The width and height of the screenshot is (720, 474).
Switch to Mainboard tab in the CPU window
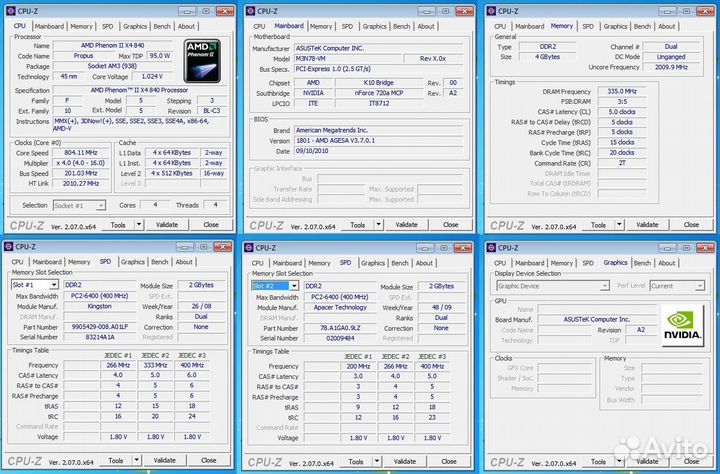[49, 27]
